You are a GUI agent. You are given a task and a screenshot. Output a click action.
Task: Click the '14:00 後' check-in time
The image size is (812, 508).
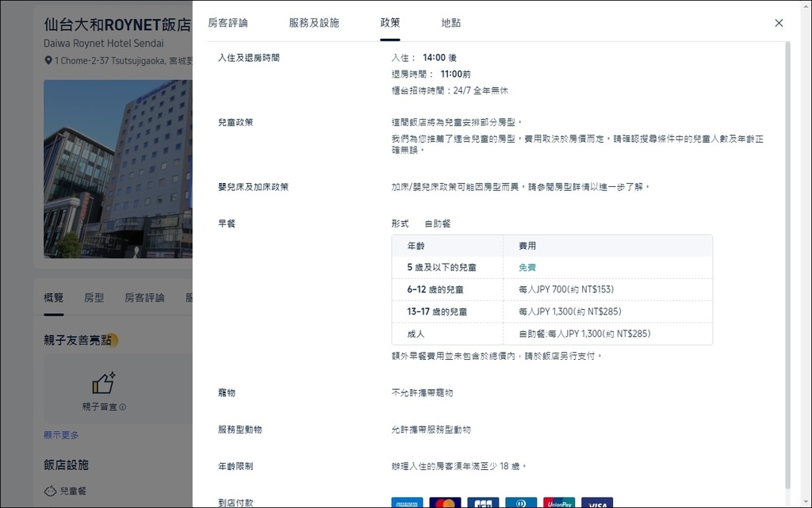[x=439, y=58]
